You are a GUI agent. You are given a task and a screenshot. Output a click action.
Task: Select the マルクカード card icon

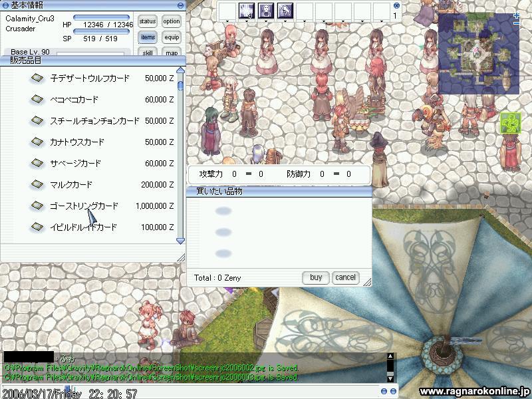pos(37,185)
